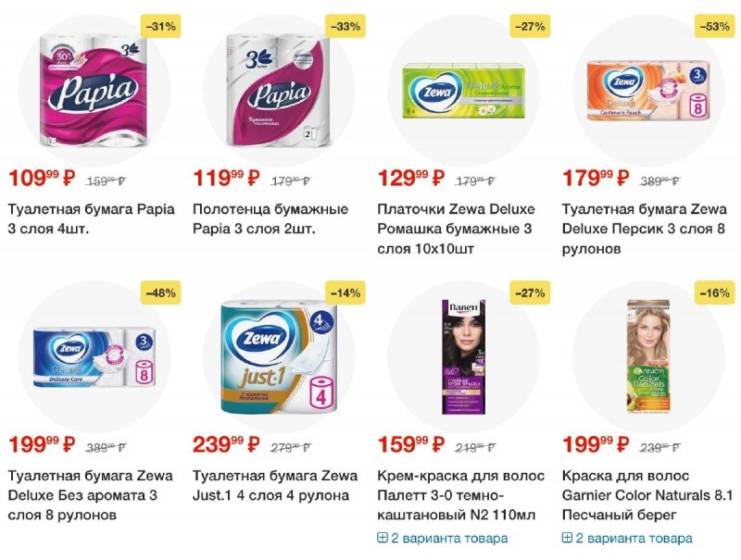Open the Zewa Deluxe Персик product image
The width and height of the screenshot is (741, 560).
[648, 90]
